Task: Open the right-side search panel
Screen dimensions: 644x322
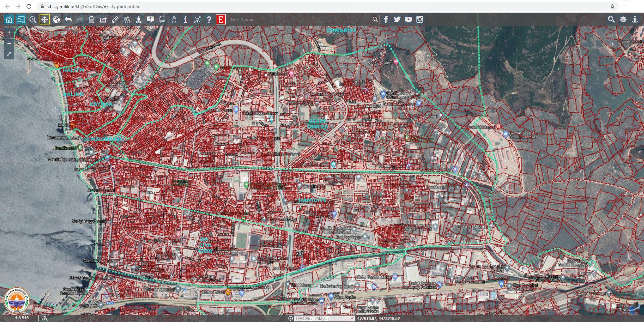Action: click(611, 19)
